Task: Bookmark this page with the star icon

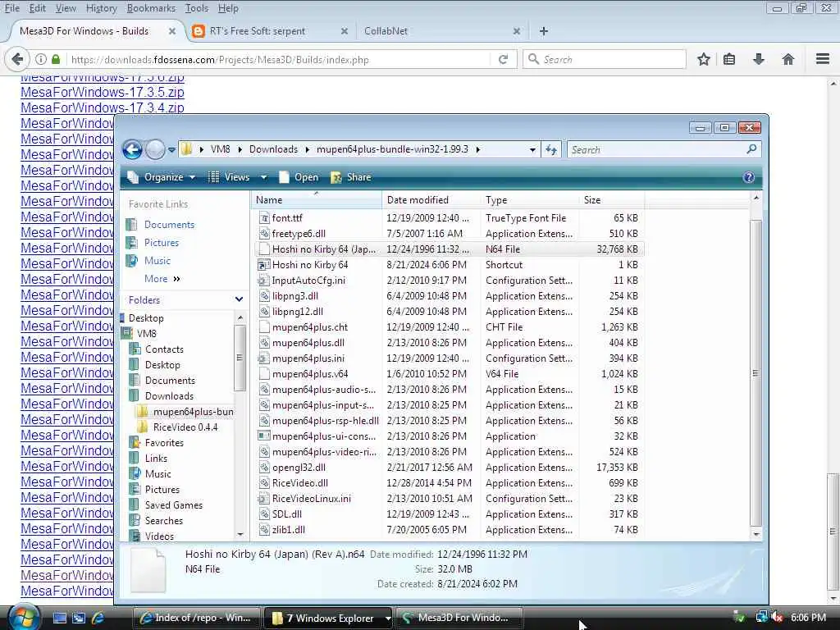Action: click(x=703, y=59)
